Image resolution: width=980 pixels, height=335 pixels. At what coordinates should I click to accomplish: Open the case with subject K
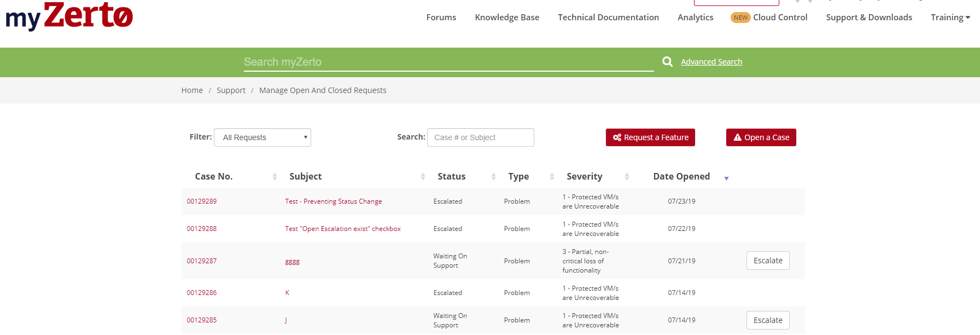287,293
